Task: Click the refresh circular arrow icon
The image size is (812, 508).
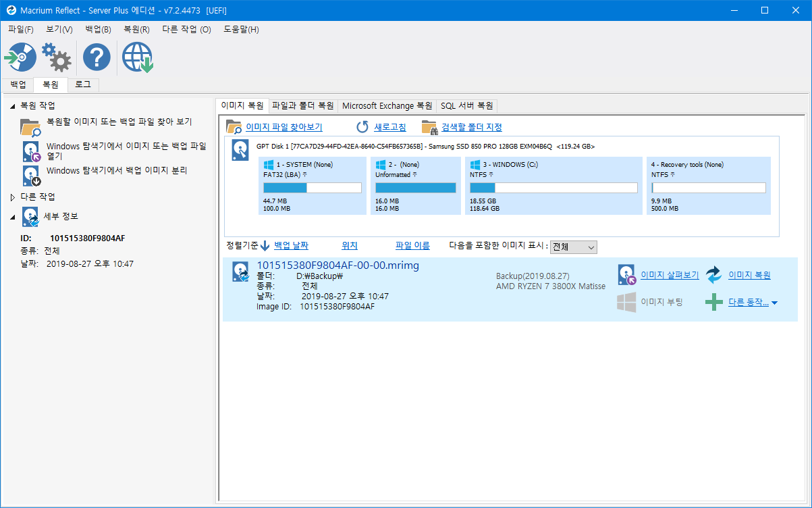Action: pyautogui.click(x=362, y=127)
